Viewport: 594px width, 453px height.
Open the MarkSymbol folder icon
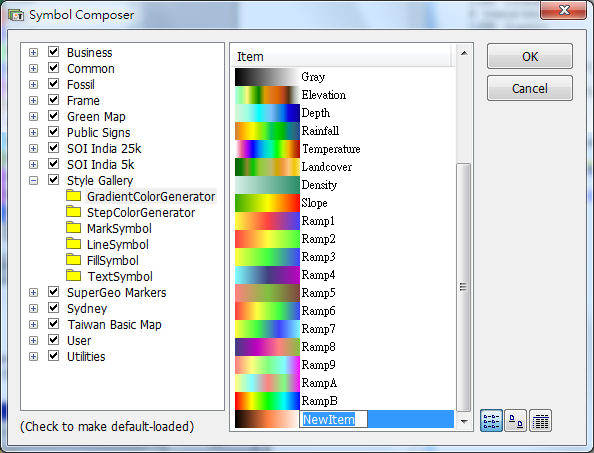73,228
